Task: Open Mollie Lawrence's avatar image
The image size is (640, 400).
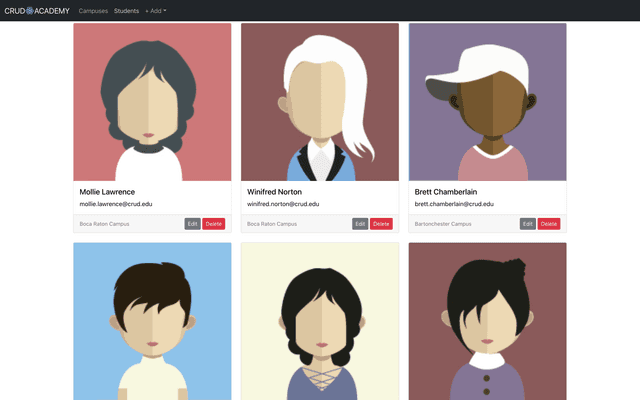Action: click(152, 102)
